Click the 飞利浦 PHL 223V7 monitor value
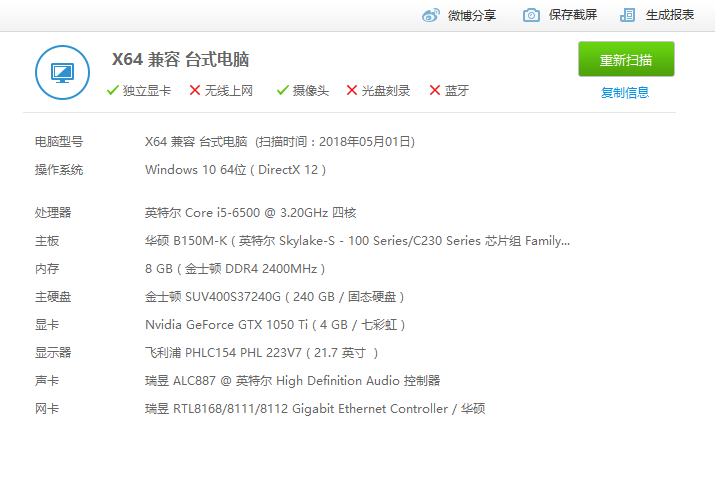The height and width of the screenshot is (500, 715). point(262,353)
